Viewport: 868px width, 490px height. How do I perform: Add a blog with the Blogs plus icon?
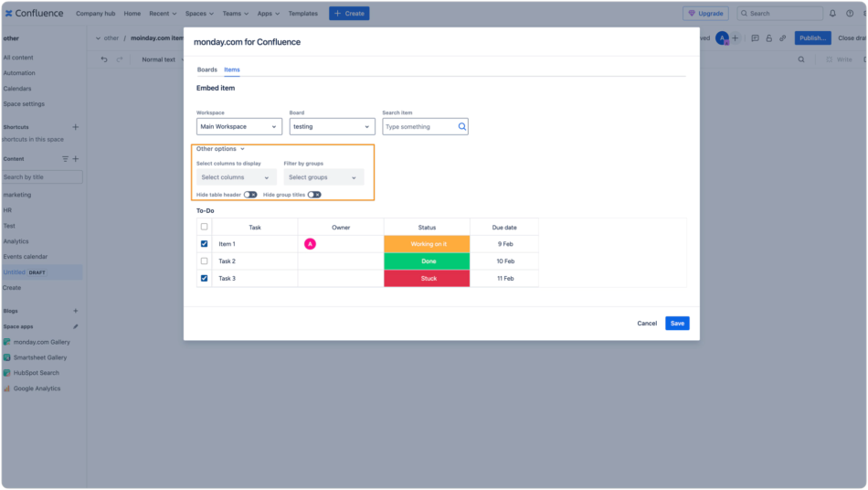(x=76, y=311)
